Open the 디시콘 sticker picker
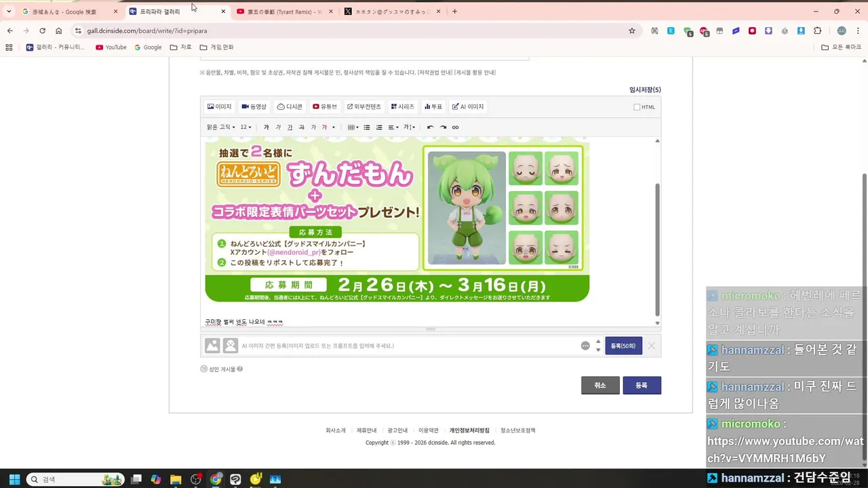The height and width of the screenshot is (488, 868). pos(290,106)
